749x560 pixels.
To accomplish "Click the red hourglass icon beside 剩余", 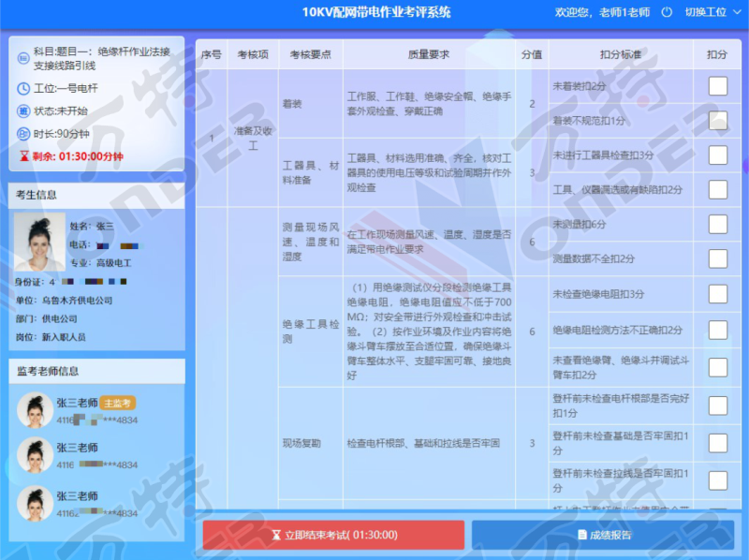I will (23, 156).
